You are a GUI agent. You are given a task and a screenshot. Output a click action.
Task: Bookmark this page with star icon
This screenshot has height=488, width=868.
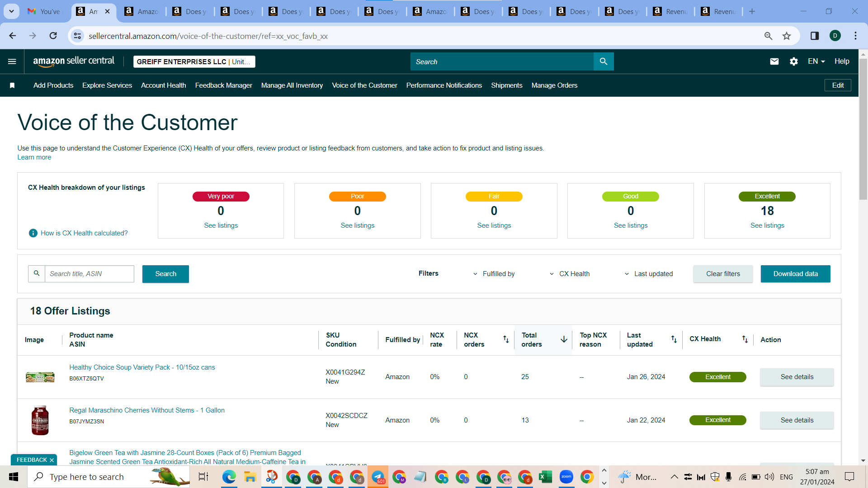pyautogui.click(x=787, y=36)
